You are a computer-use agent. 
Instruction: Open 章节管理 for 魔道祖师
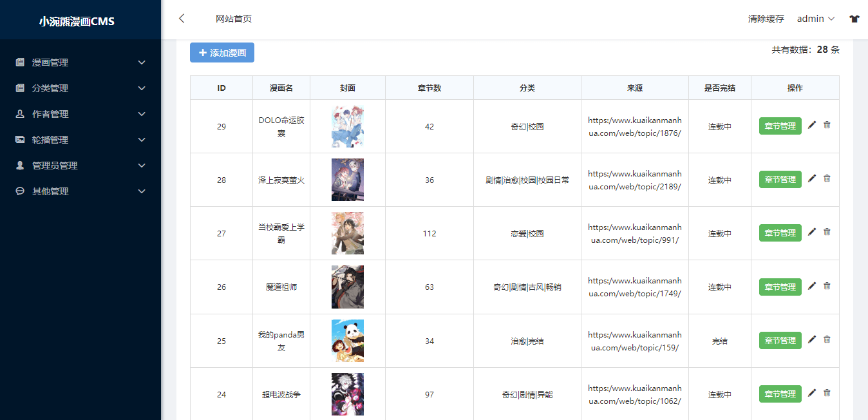780,287
